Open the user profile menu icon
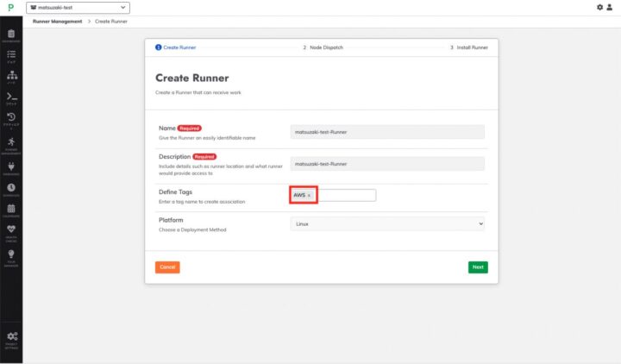 click(611, 8)
